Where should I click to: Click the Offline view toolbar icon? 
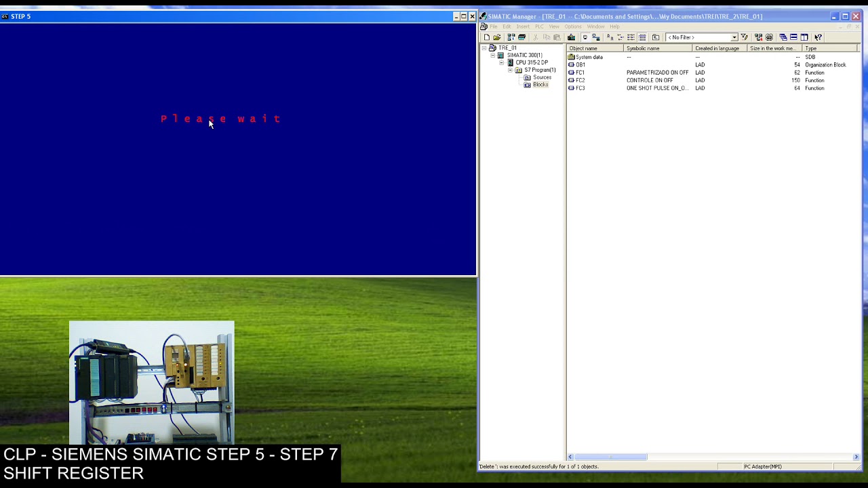click(x=585, y=37)
